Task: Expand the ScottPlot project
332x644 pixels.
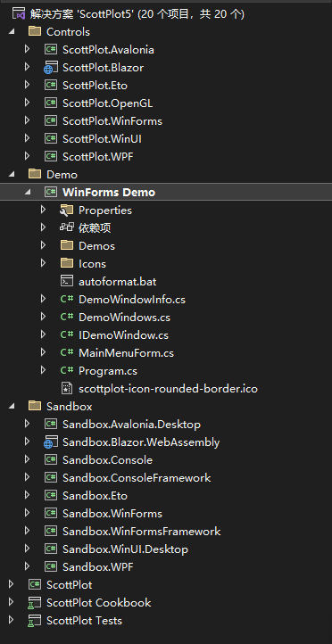Action: click(11, 584)
